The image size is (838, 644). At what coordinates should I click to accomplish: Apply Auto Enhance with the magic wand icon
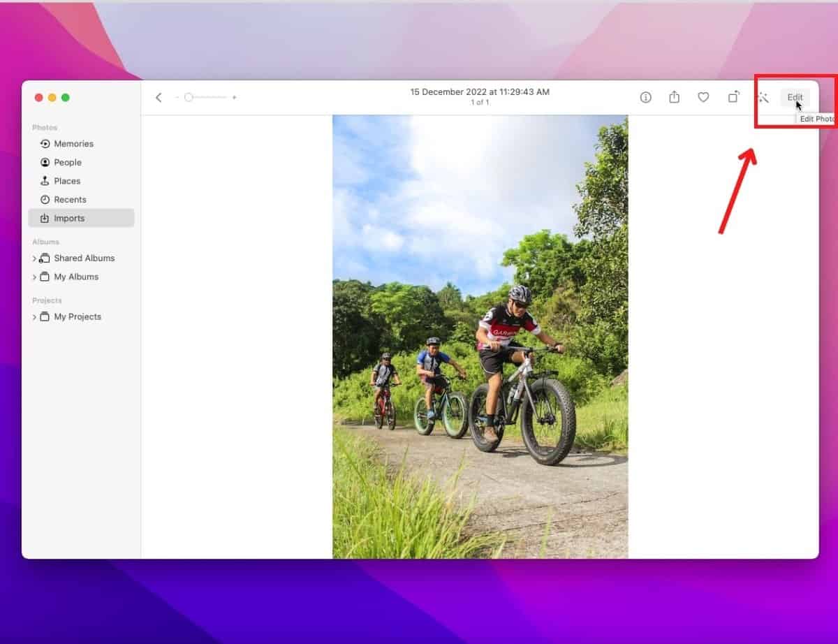click(763, 97)
